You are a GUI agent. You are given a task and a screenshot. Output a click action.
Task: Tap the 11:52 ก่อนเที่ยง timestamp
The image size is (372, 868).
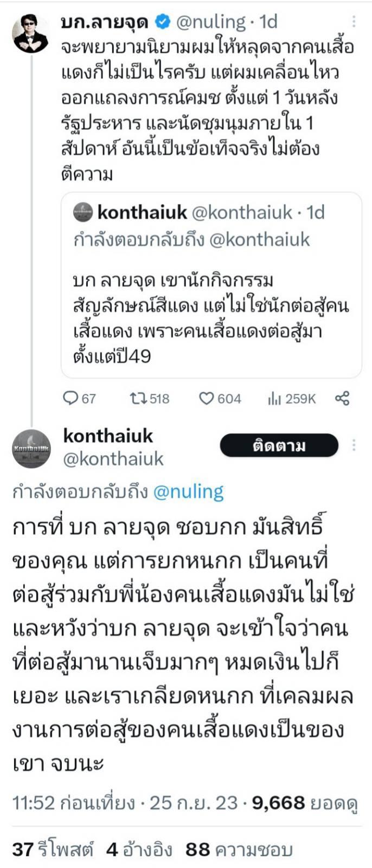pyautogui.click(x=73, y=803)
